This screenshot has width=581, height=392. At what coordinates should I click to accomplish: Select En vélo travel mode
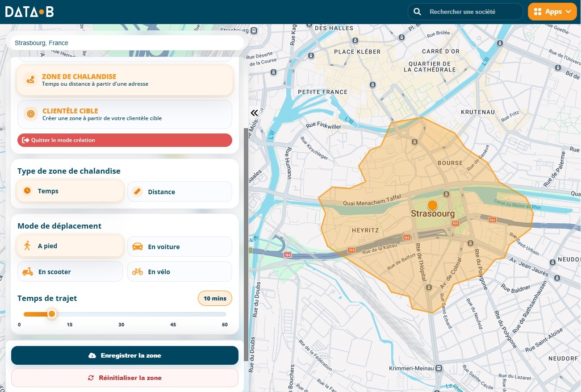point(180,271)
